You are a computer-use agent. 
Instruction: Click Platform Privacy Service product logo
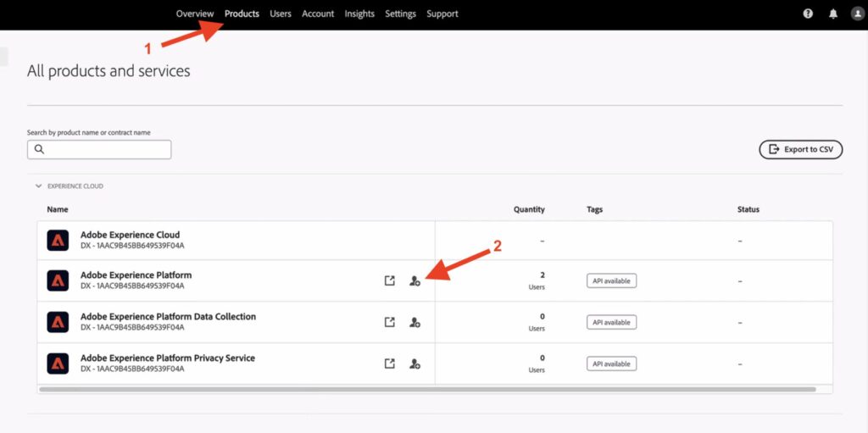(58, 364)
